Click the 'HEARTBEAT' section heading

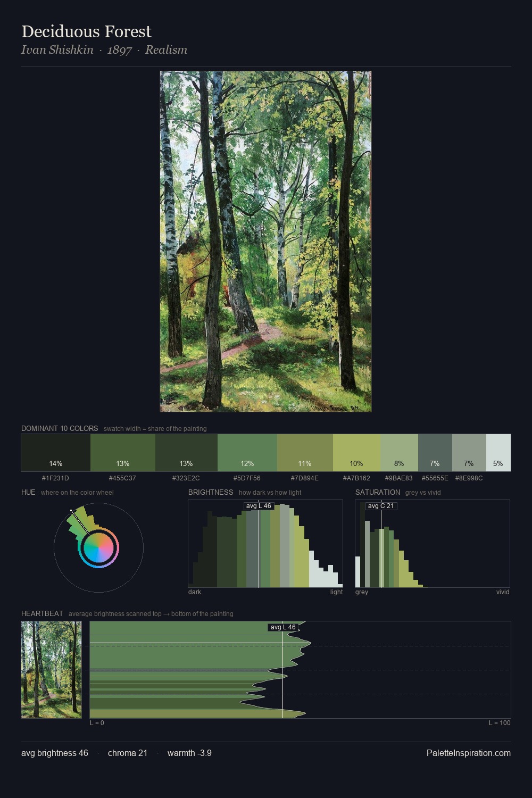point(42,613)
